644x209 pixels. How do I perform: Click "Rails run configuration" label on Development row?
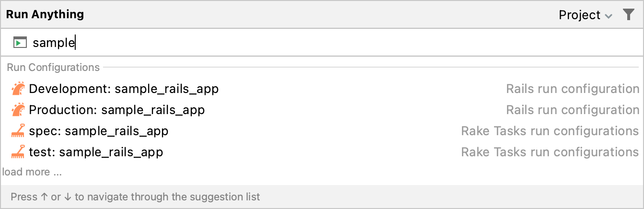click(x=573, y=89)
